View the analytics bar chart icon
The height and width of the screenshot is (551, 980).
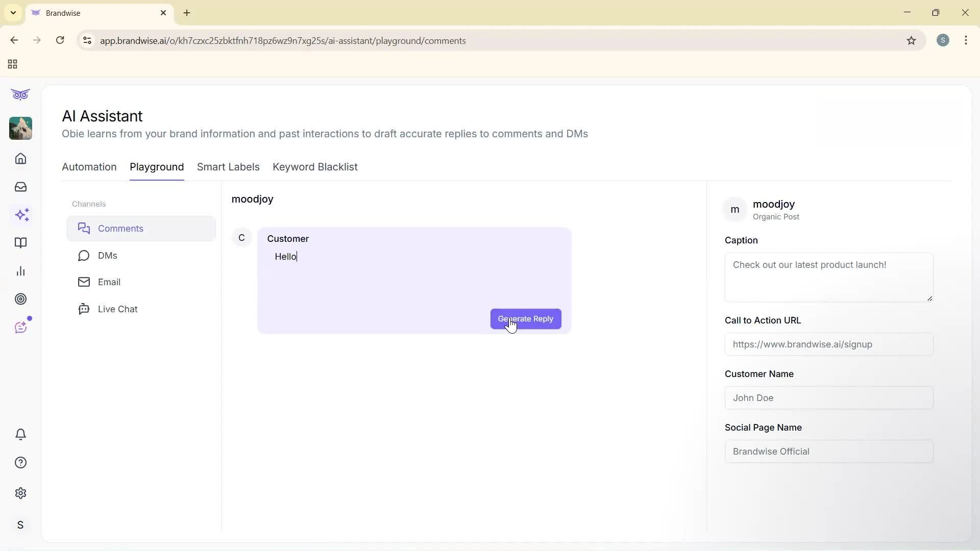20,271
